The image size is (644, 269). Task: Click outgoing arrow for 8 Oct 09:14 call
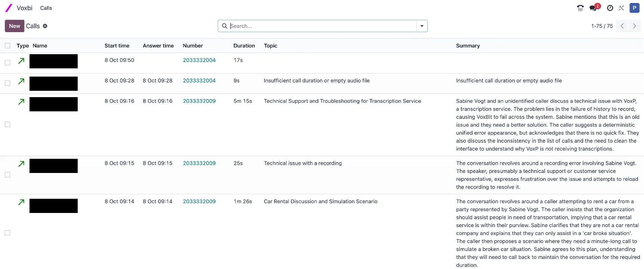(x=21, y=202)
